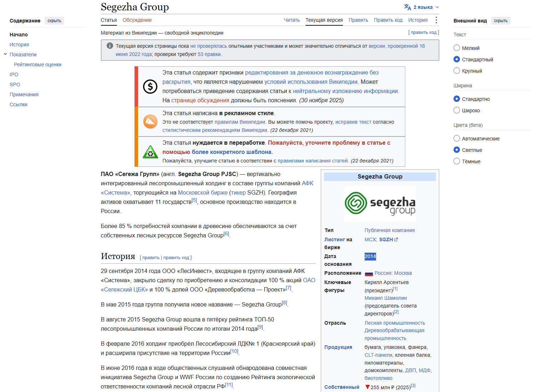Open the История page history tab
Viewport: 542px width, 392px height.
pyautogui.click(x=418, y=20)
